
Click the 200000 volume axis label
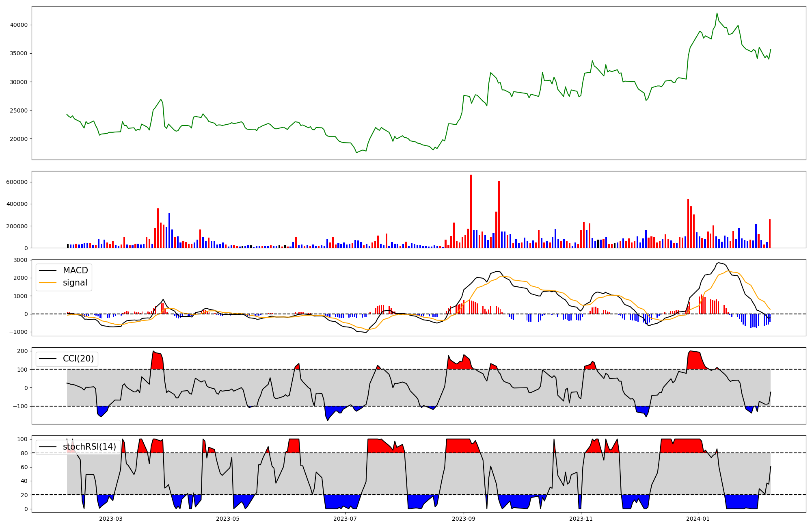pos(17,226)
